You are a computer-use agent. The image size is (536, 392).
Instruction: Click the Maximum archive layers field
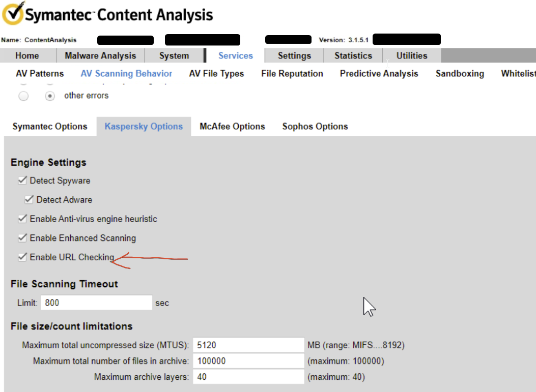pyautogui.click(x=248, y=377)
